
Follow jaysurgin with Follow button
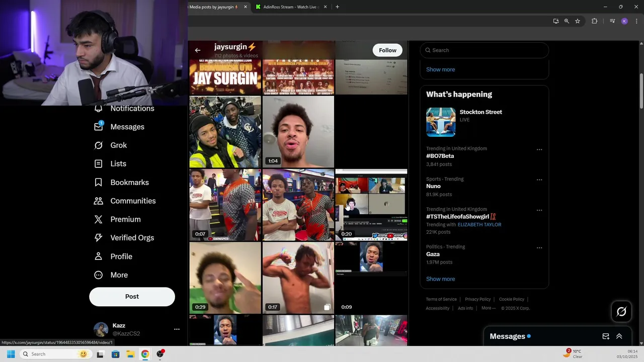387,50
